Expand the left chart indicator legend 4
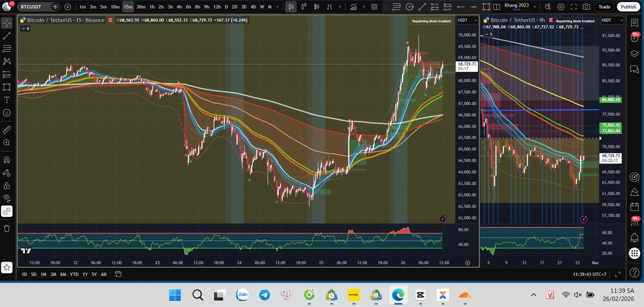Screen dimensions: 644x307 [x=25, y=28]
